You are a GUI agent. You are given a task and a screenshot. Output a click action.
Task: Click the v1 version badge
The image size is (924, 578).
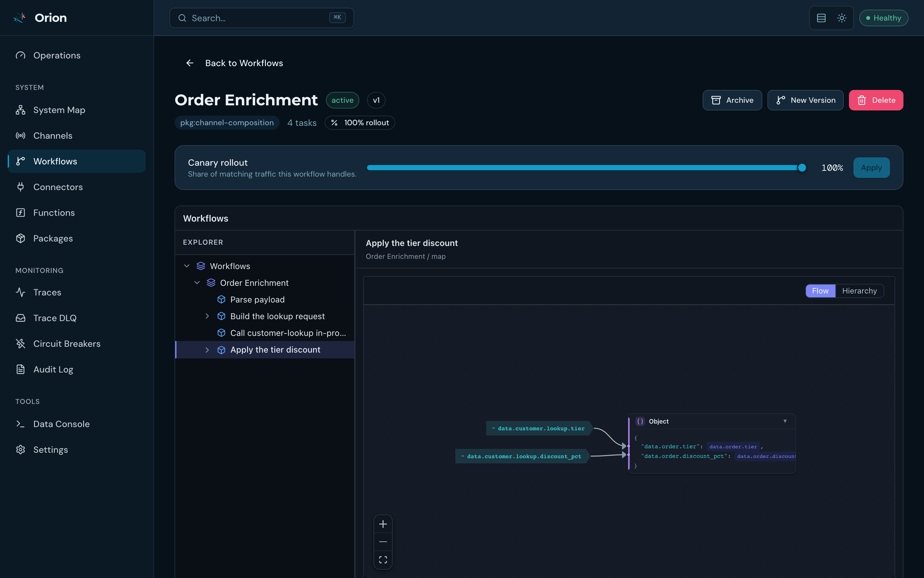pyautogui.click(x=376, y=100)
